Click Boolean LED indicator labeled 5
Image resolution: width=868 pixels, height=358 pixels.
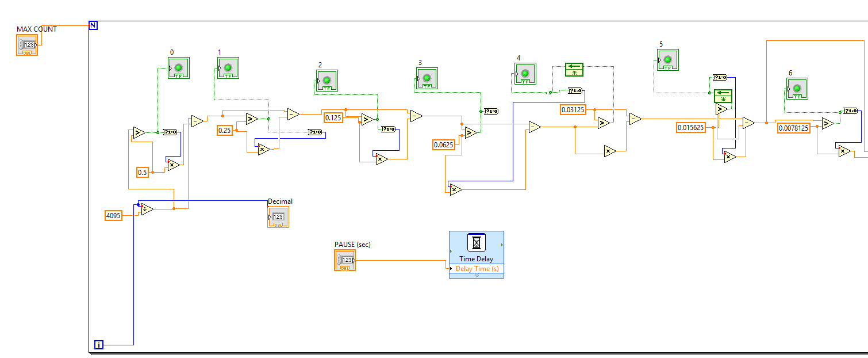(x=668, y=60)
